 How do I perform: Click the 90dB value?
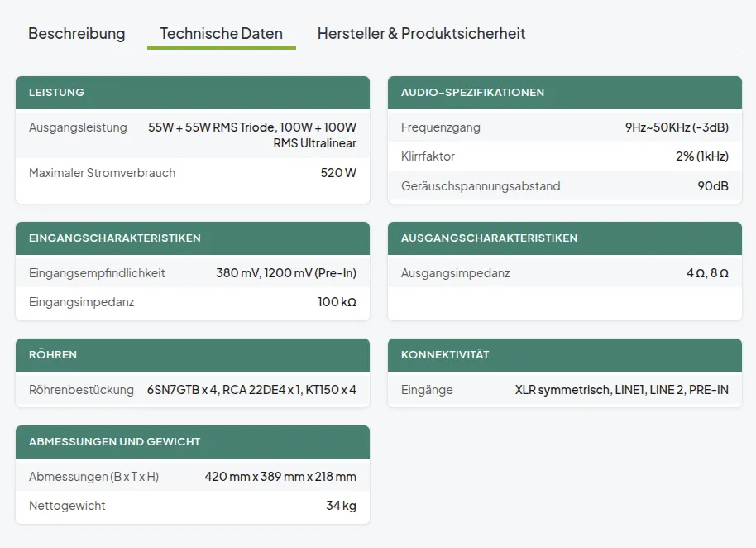[x=713, y=186]
